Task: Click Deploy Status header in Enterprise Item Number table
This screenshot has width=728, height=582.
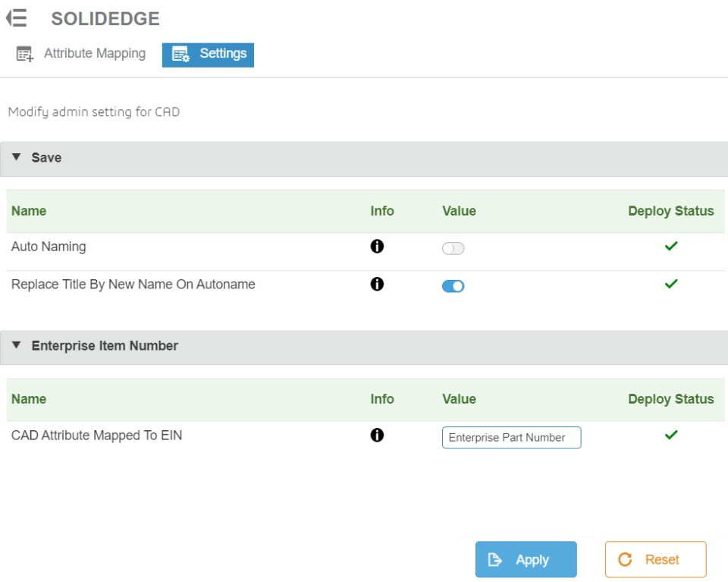Action: (670, 399)
